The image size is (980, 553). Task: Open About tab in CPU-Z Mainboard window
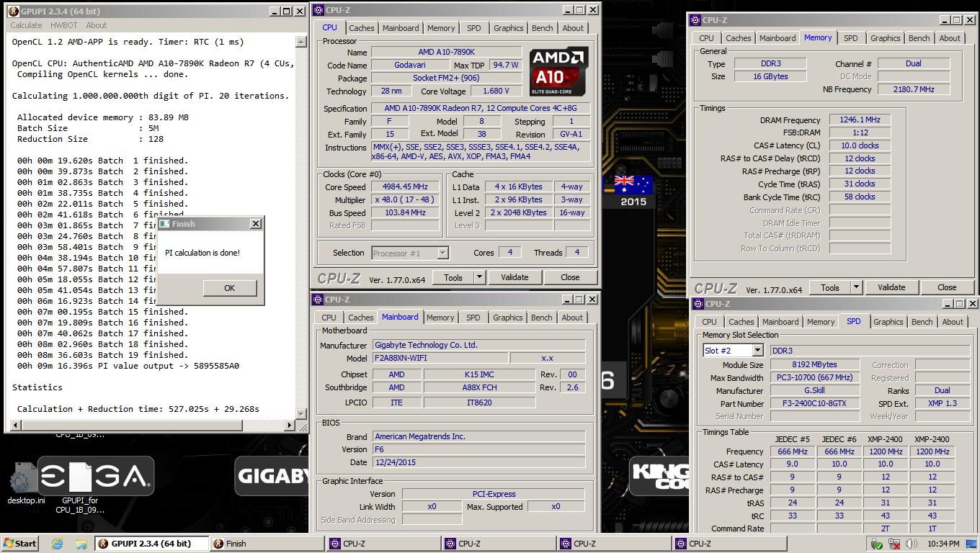[572, 318]
